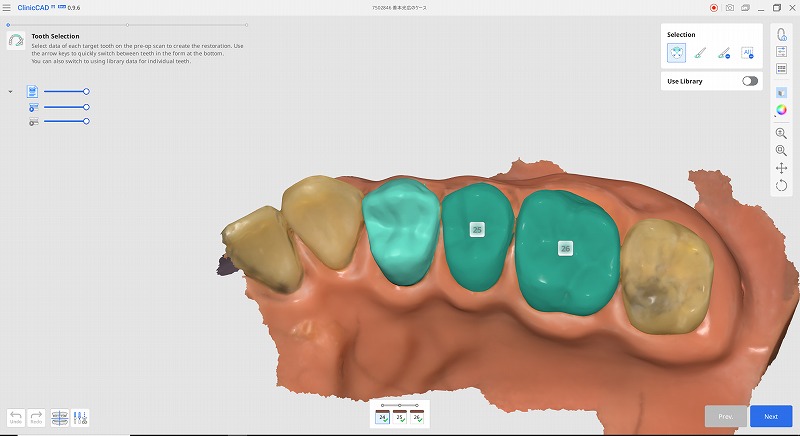800x436 pixels.
Task: Pick the brush deselect tool
Action: point(724,55)
